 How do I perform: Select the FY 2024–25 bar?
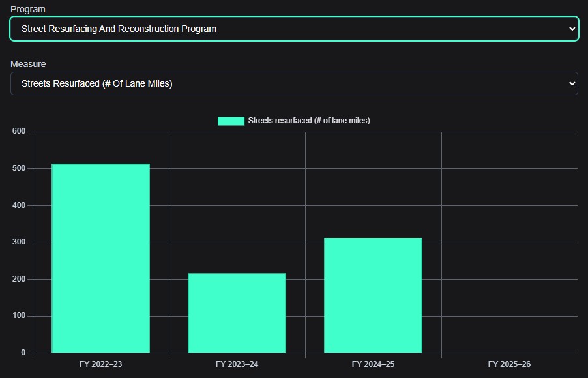pos(373,295)
